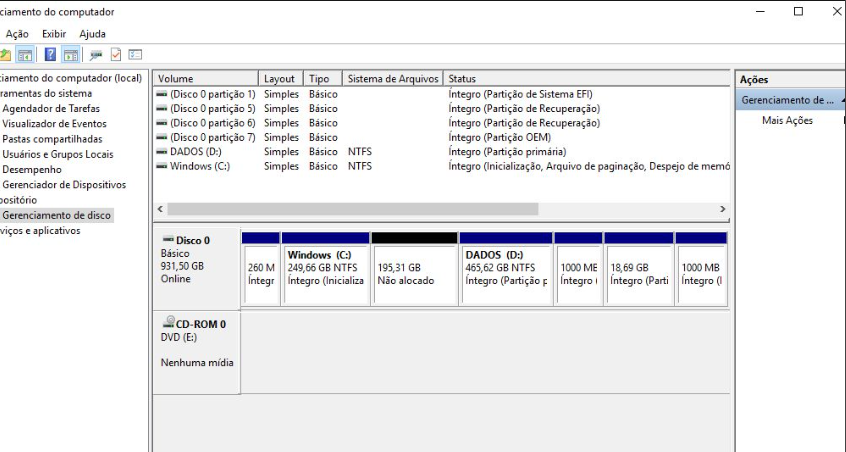Click drive icon beside Windows (C:) row
846x452 pixels.
(161, 166)
